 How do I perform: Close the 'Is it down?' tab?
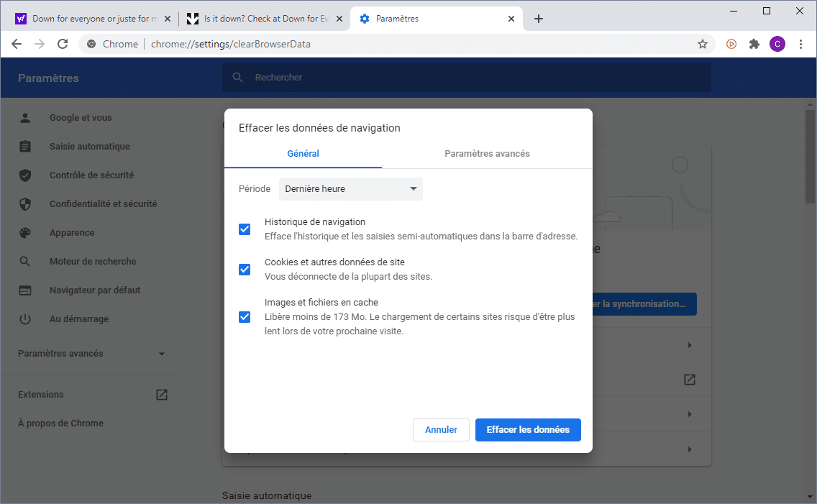[339, 19]
